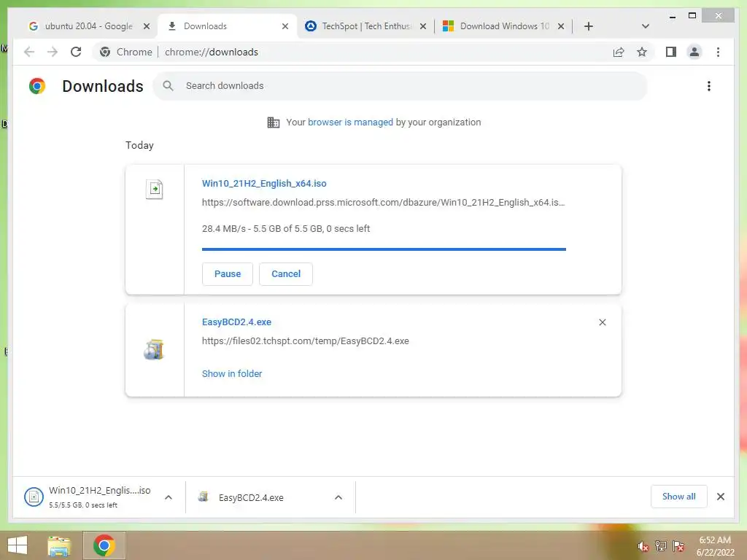Click the browser forward arrow

[53, 52]
